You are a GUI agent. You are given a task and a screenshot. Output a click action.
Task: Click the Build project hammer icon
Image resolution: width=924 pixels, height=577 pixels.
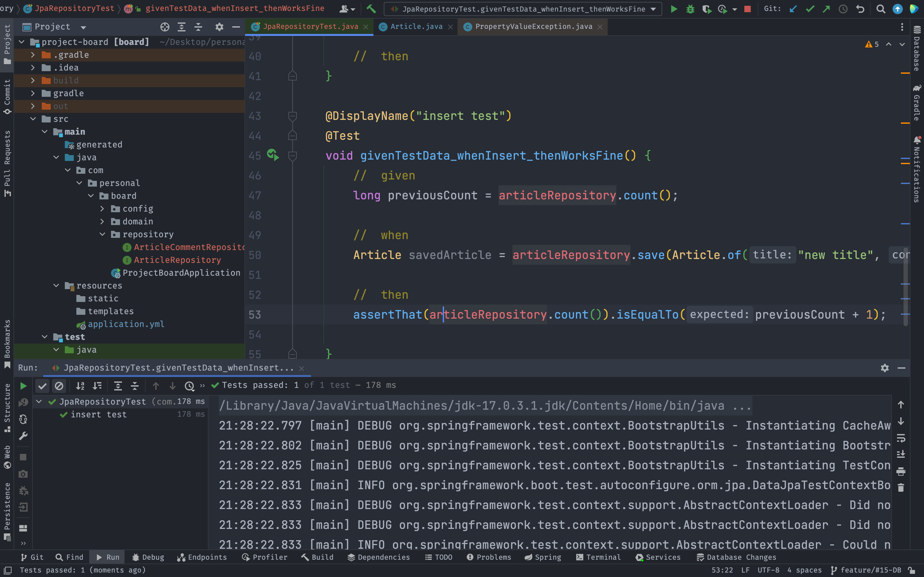pyautogui.click(x=371, y=8)
